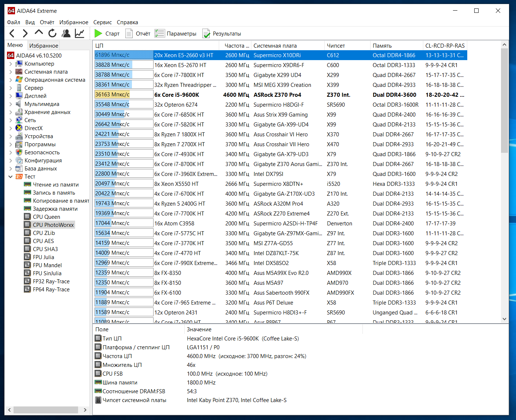
Task: Click the CPU Queen chip icon
Action: 27,217
